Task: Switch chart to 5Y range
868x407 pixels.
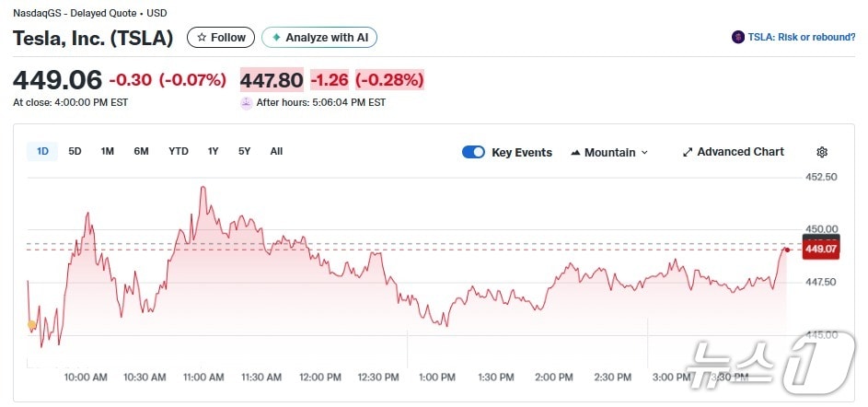Action: tap(245, 151)
